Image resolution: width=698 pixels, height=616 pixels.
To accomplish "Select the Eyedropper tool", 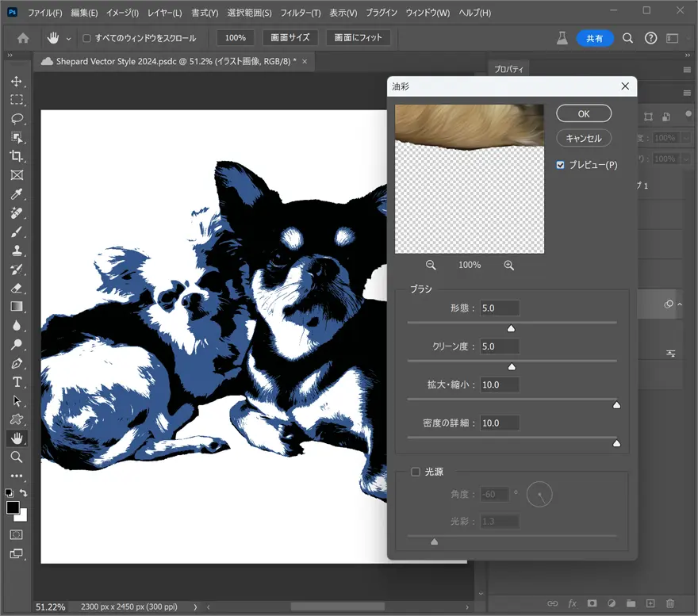I will tap(16, 194).
